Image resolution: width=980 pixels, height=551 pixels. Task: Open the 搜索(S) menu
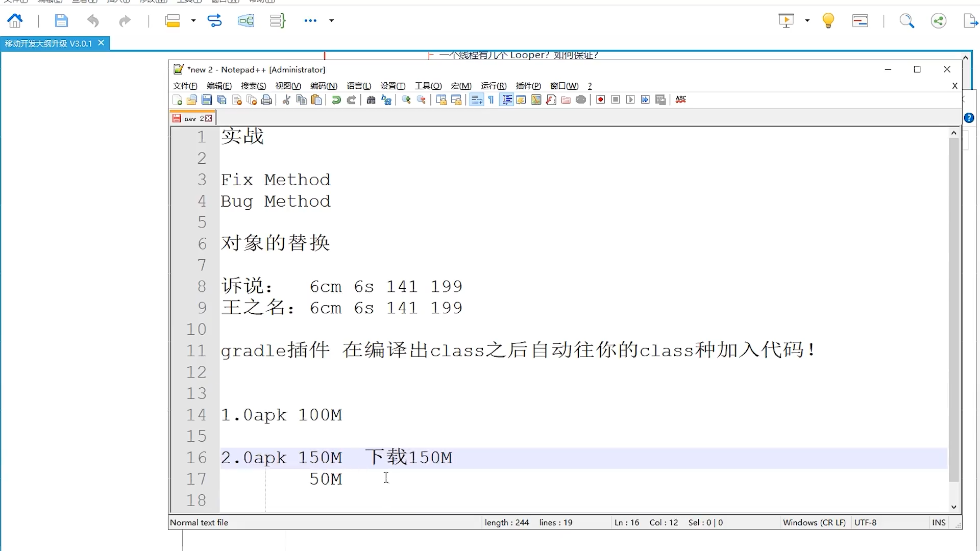[253, 86]
